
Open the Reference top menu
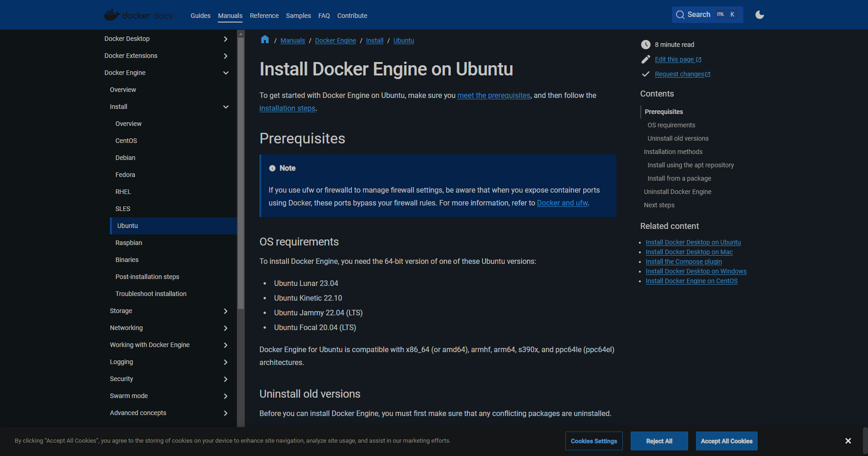coord(264,16)
